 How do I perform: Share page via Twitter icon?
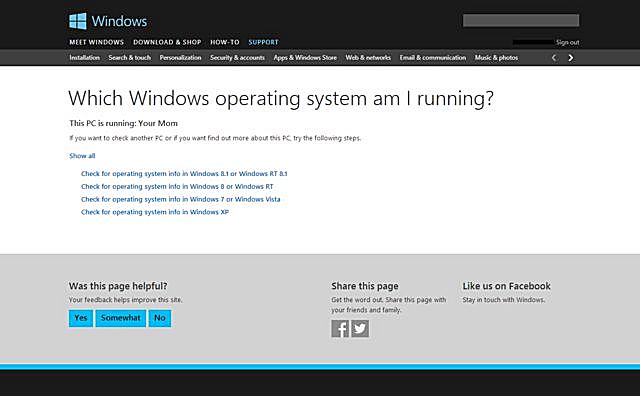coord(360,329)
